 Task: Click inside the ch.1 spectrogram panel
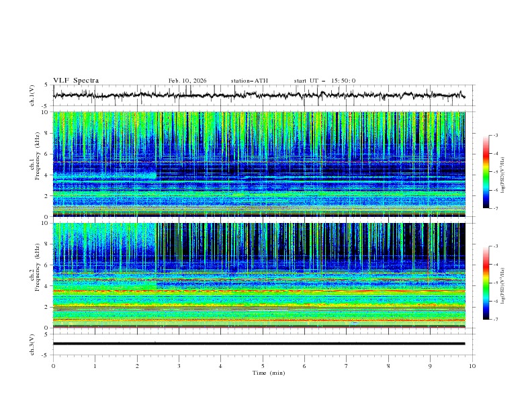click(x=262, y=165)
